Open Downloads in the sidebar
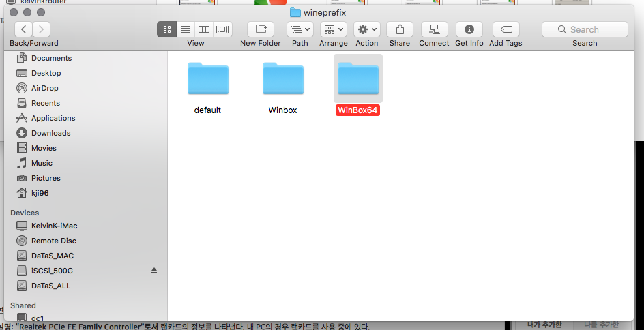Image resolution: width=644 pixels, height=330 pixels. coord(51,133)
